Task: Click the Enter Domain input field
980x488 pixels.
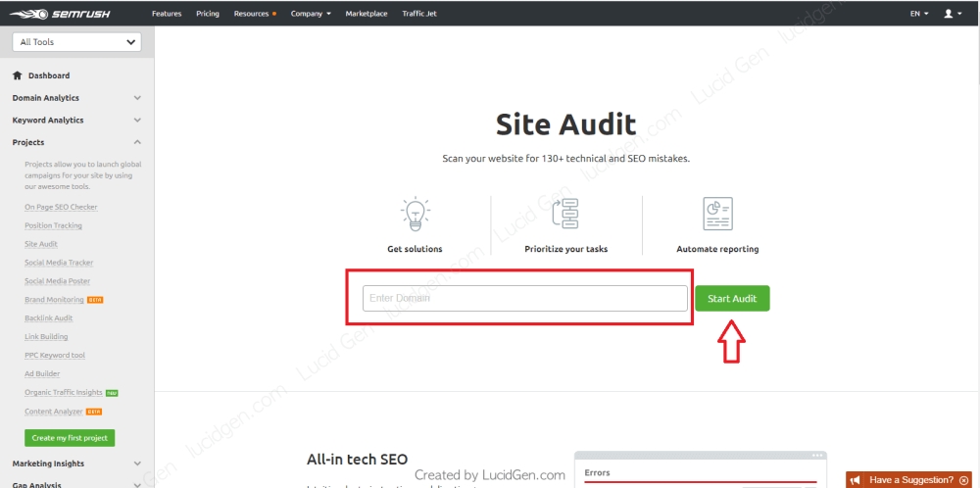Action: (x=524, y=298)
